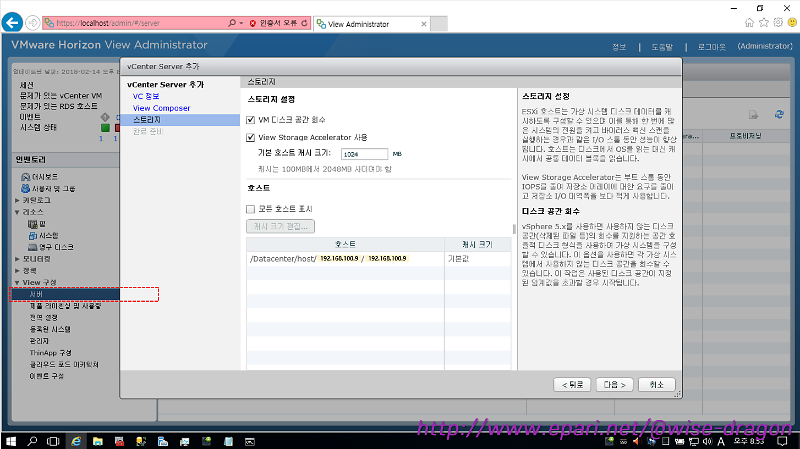Click the 인증서 오류 certificate warning
800x449 pixels.
[273, 23]
